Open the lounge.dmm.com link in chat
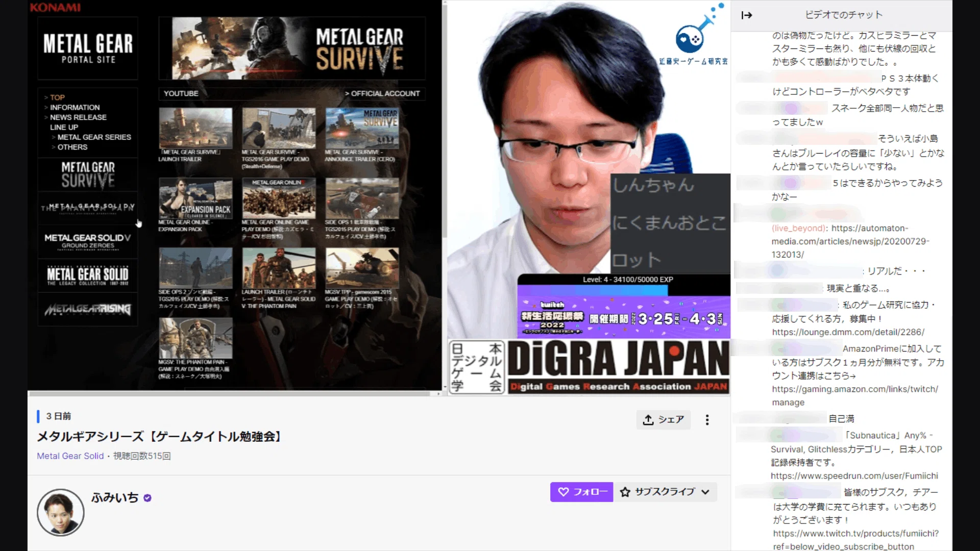This screenshot has height=551, width=980. (848, 332)
